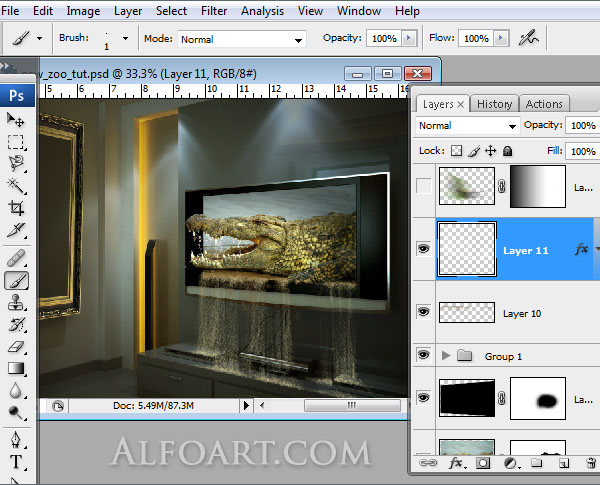600x485 pixels.
Task: Create a new layer
Action: 563,463
